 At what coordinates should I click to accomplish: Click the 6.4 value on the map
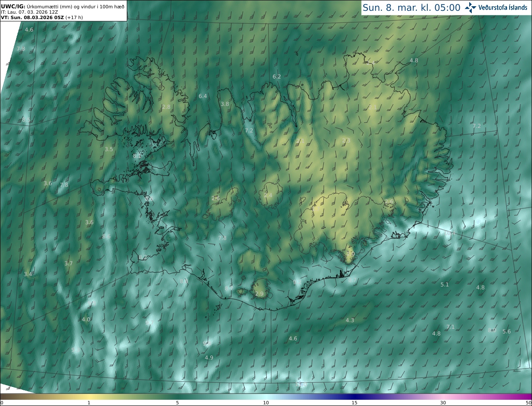203,96
